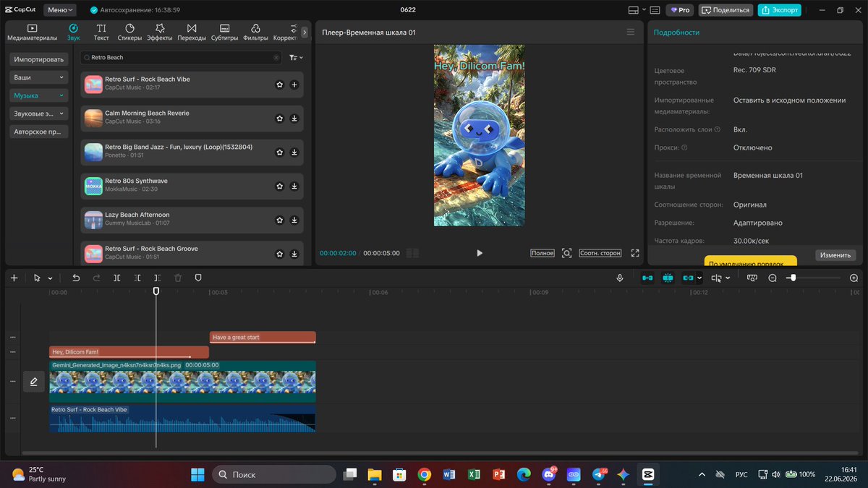This screenshot has height=488, width=868.
Task: Favorite the Calm Morning Beach Reverie track
Action: pos(280,119)
